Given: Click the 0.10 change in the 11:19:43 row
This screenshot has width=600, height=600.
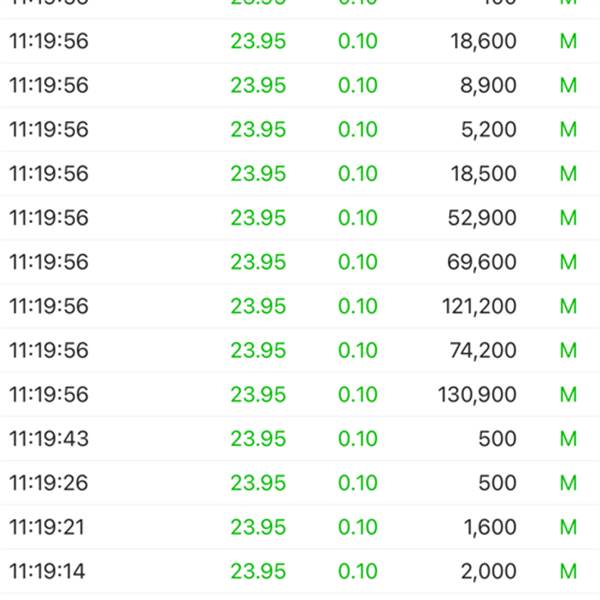Looking at the screenshot, I should click(x=357, y=438).
